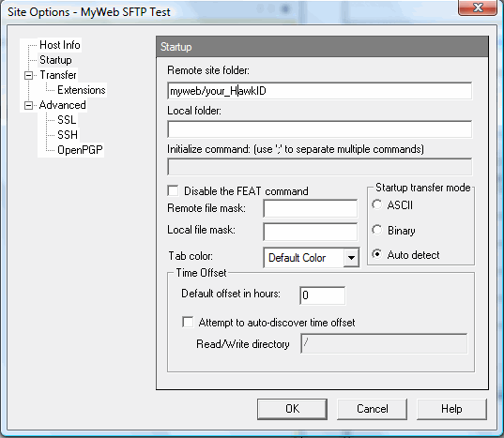Screen dimensions: 504x438
Task: Check Attempt to auto-discover time offset
Action: (188, 322)
